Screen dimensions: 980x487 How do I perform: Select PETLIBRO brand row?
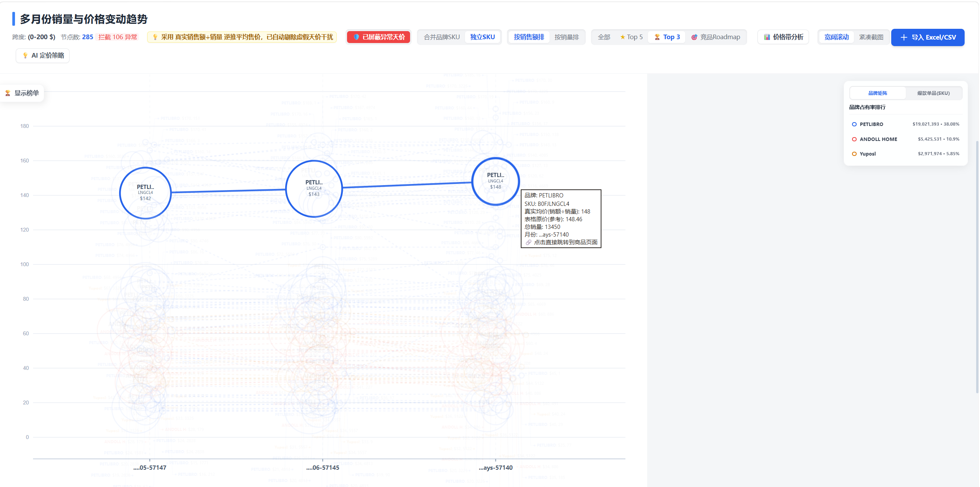click(905, 124)
